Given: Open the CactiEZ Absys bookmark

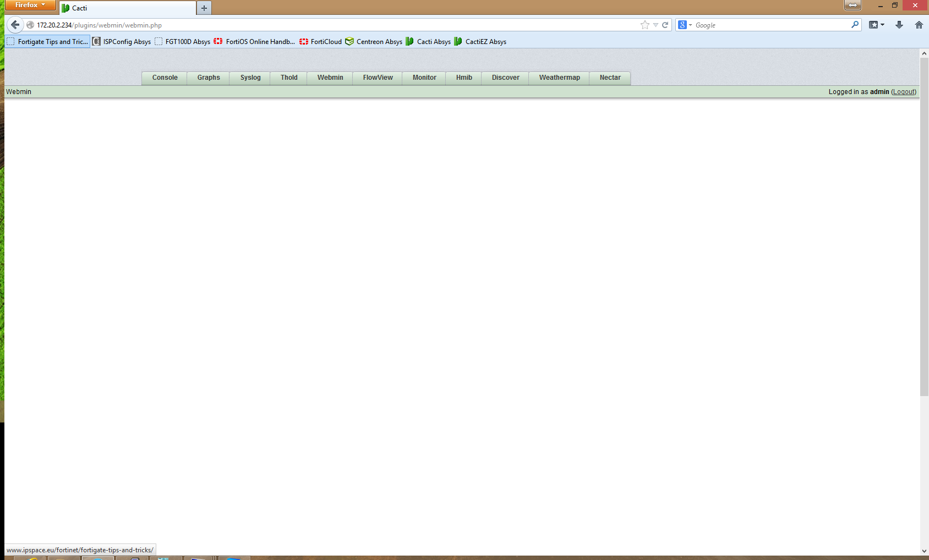Looking at the screenshot, I should [480, 42].
